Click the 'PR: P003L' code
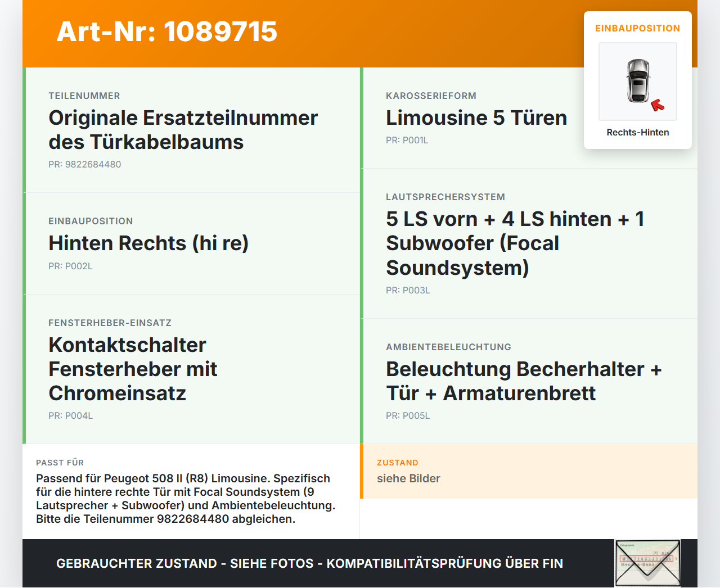The height and width of the screenshot is (588, 720). point(408,290)
